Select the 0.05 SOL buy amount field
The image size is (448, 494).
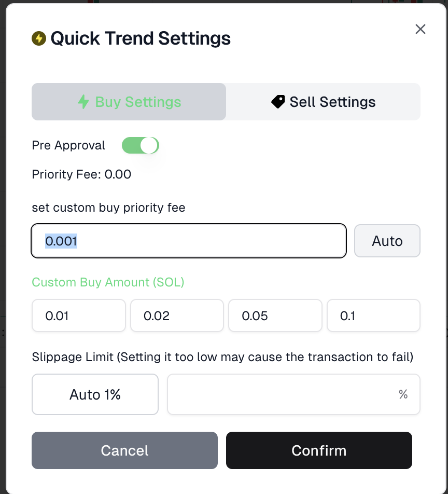[x=275, y=315]
